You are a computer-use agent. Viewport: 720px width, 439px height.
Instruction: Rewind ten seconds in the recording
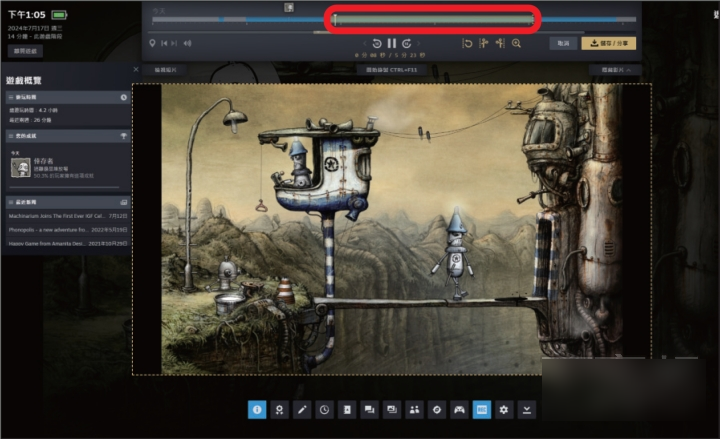tap(377, 44)
